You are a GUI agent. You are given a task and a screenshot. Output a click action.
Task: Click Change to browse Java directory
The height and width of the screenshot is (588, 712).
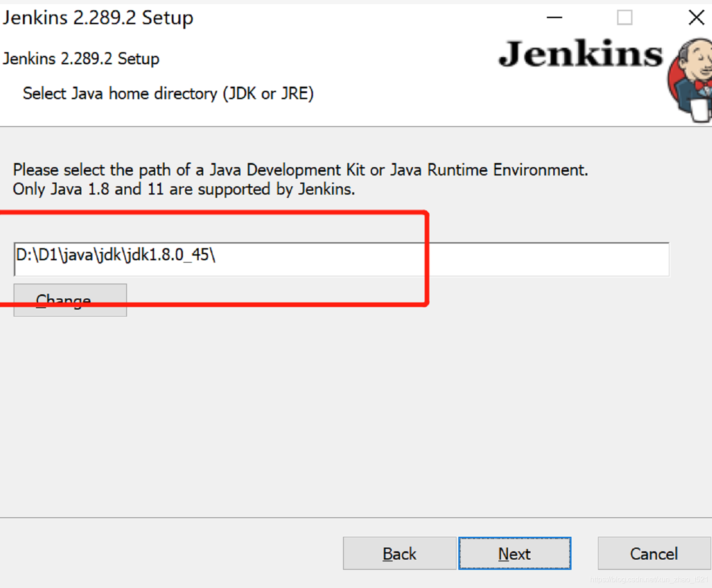[x=70, y=300]
